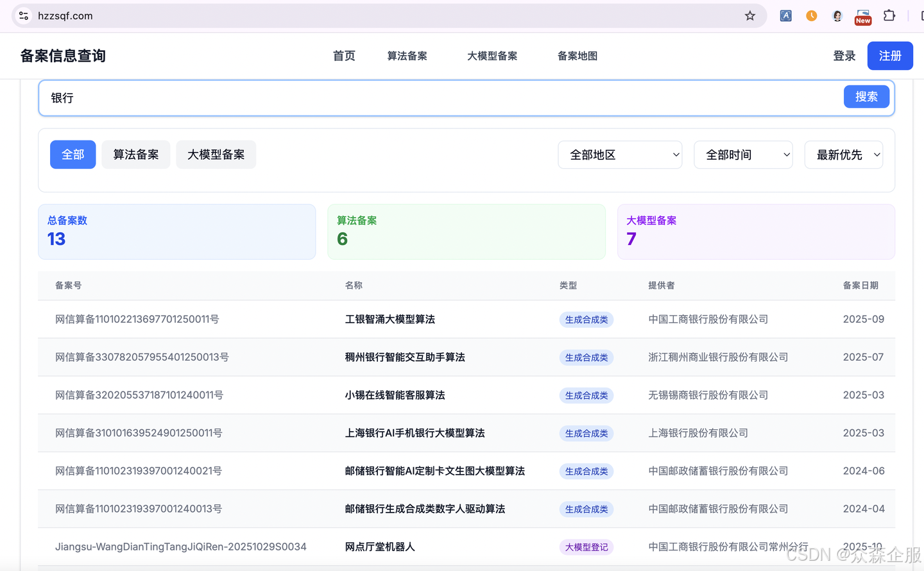
Task: Open the blue A translate extension icon
Action: [785, 16]
